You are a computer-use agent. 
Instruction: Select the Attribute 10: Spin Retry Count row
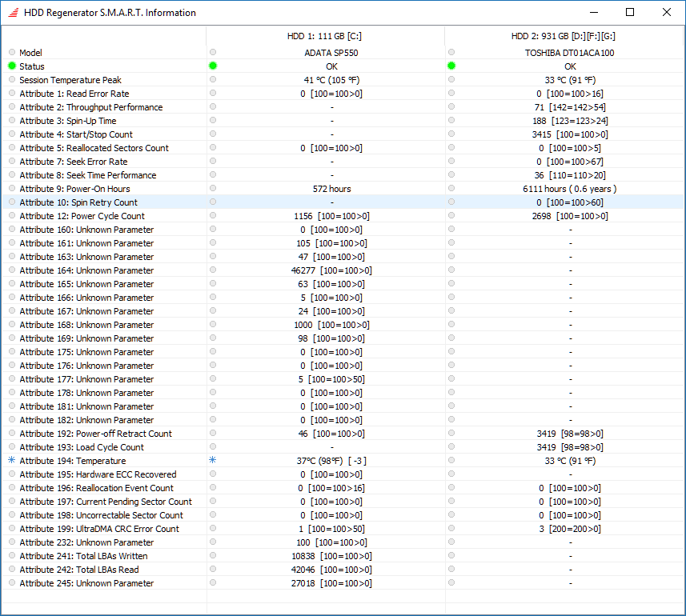point(343,202)
